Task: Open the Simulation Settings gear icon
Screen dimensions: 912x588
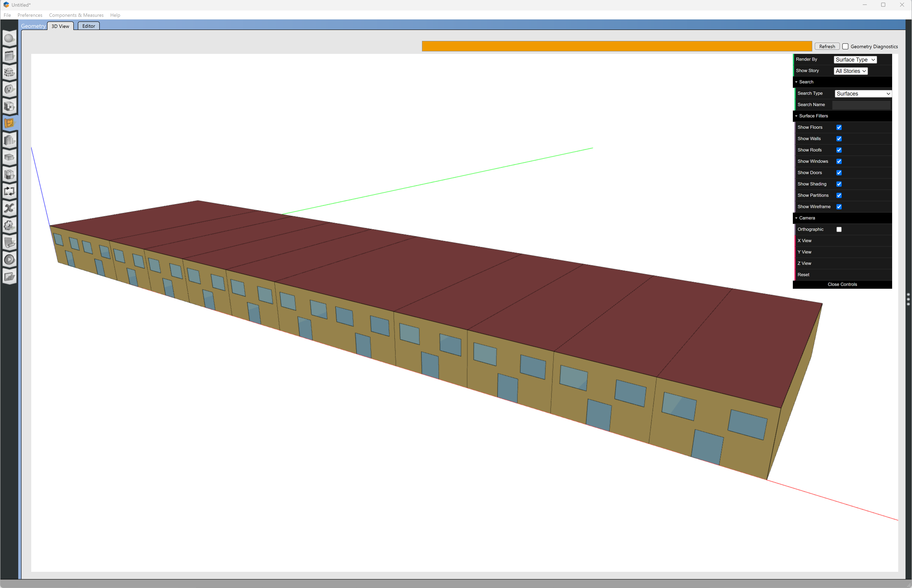Action: pos(9,225)
